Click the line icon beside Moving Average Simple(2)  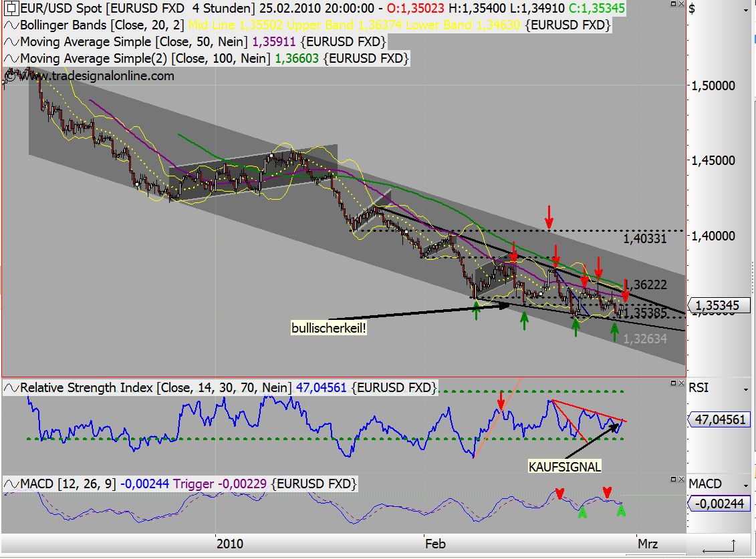(11, 59)
